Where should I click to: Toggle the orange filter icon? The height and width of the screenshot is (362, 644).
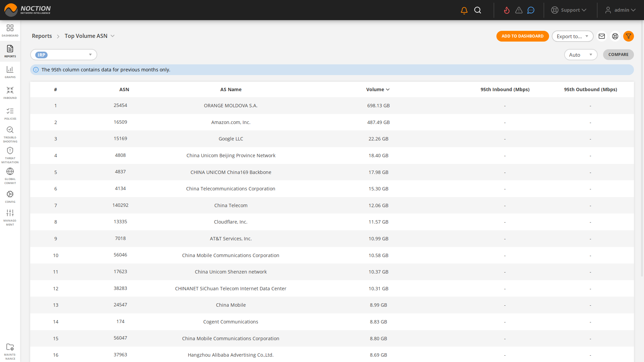629,36
